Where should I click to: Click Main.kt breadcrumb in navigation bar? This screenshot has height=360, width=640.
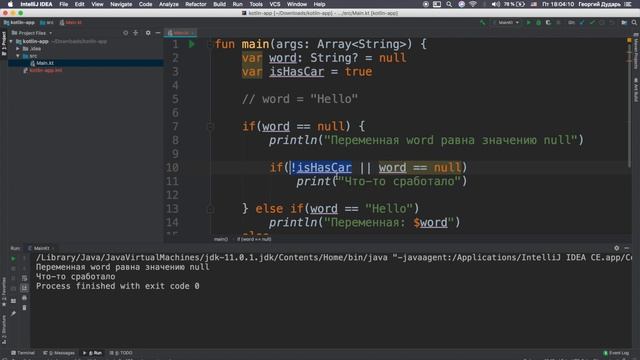click(71, 22)
